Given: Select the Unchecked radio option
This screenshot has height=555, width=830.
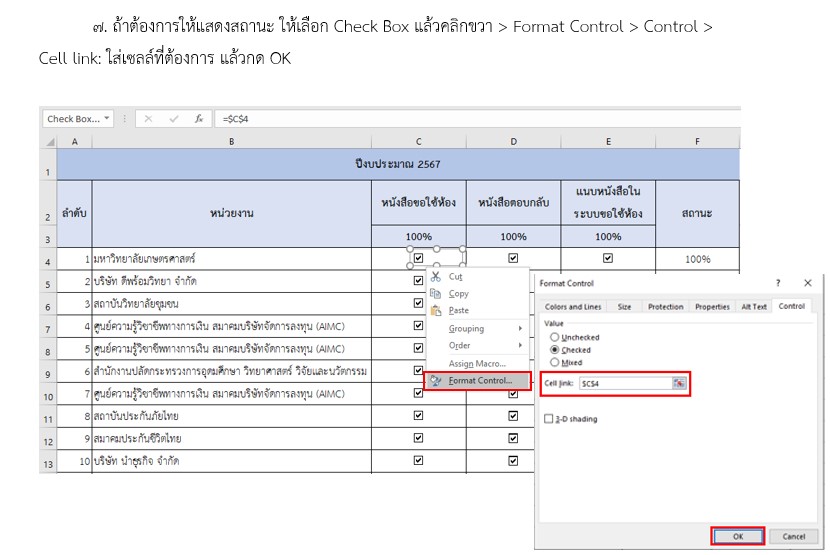Looking at the screenshot, I should [555, 338].
